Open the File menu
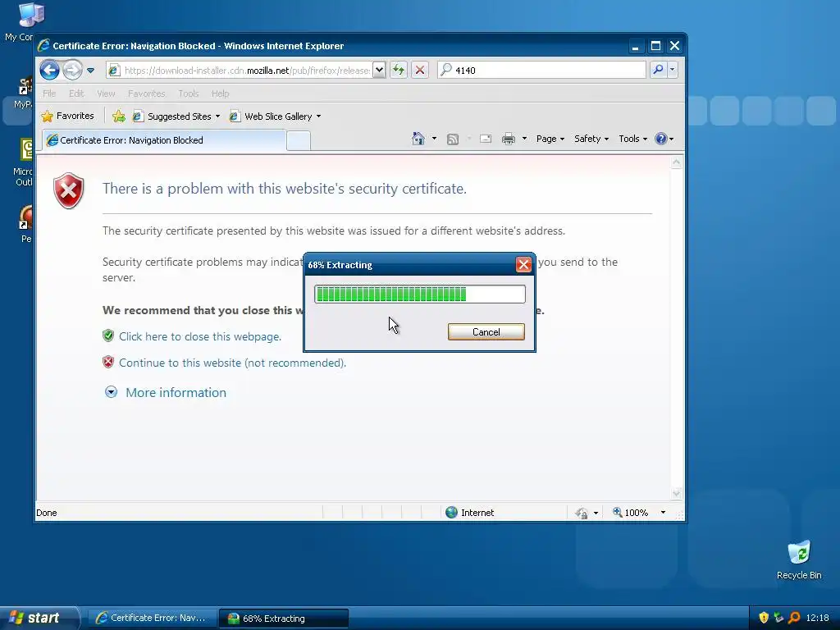 pos(49,94)
